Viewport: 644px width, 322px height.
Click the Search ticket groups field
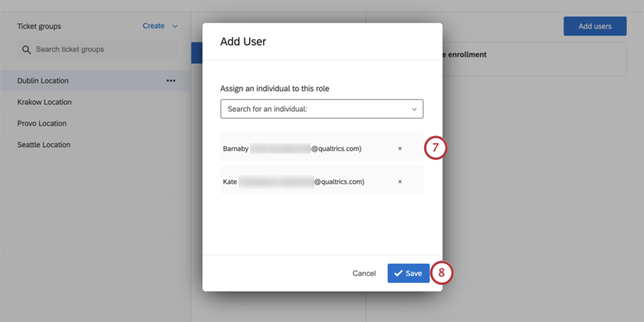97,50
